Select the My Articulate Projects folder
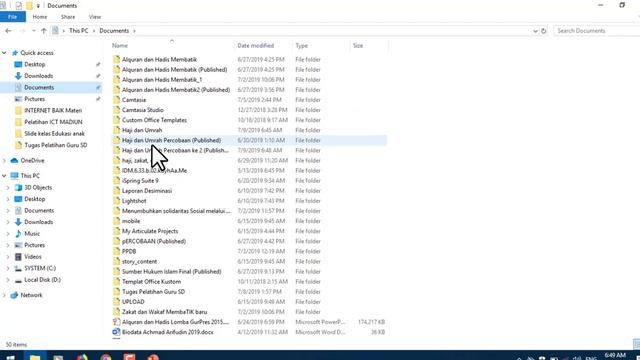This screenshot has height=360, width=640. coord(150,231)
